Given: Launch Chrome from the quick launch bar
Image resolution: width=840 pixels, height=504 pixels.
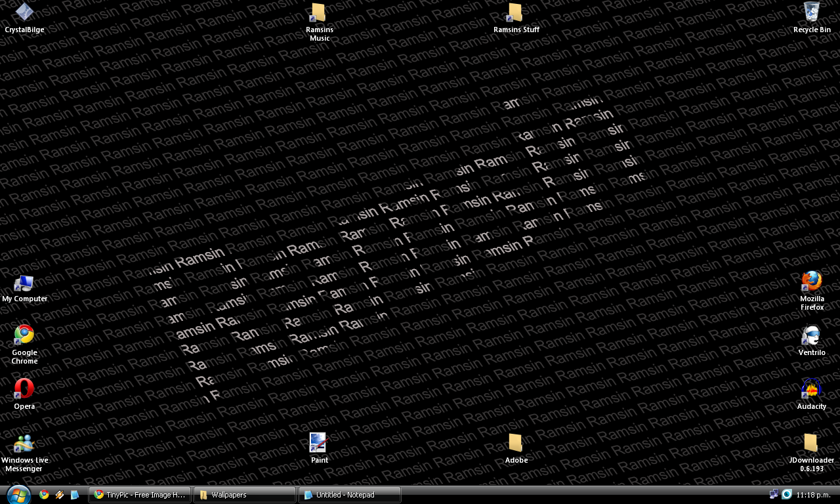Looking at the screenshot, I should click(x=44, y=495).
